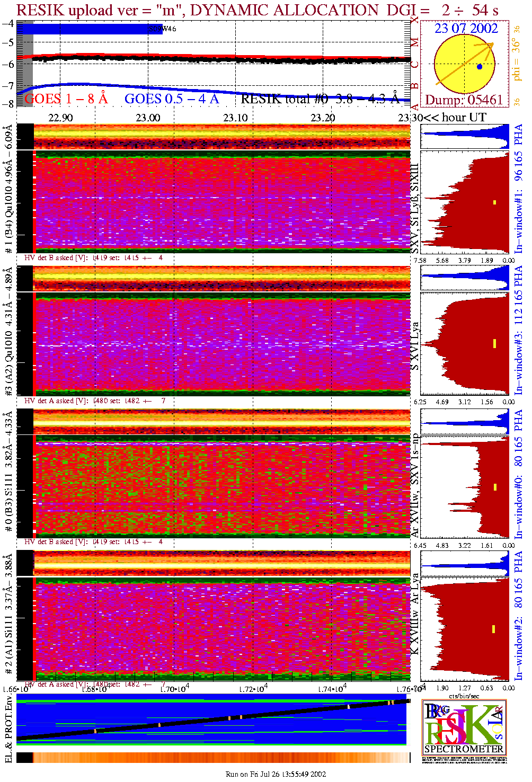Click the Dump: 05461 label
Image resolution: width=532 pixels, height=782 pixels.
[x=464, y=100]
